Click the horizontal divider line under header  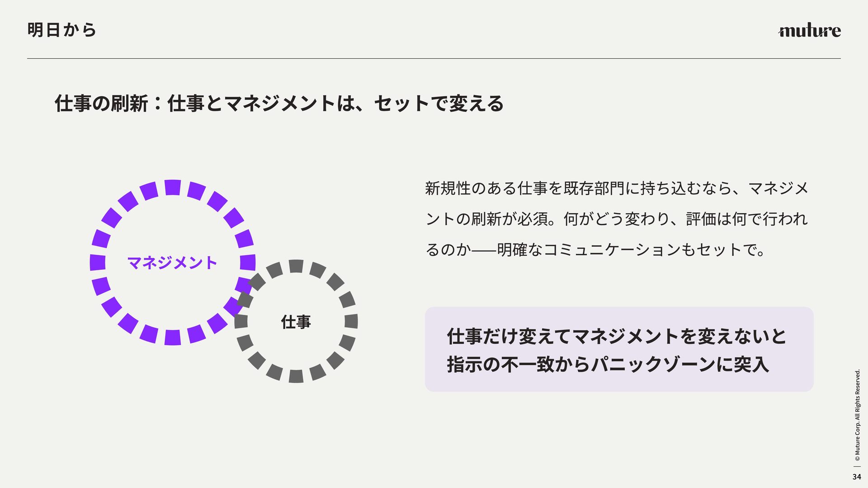pos(434,58)
